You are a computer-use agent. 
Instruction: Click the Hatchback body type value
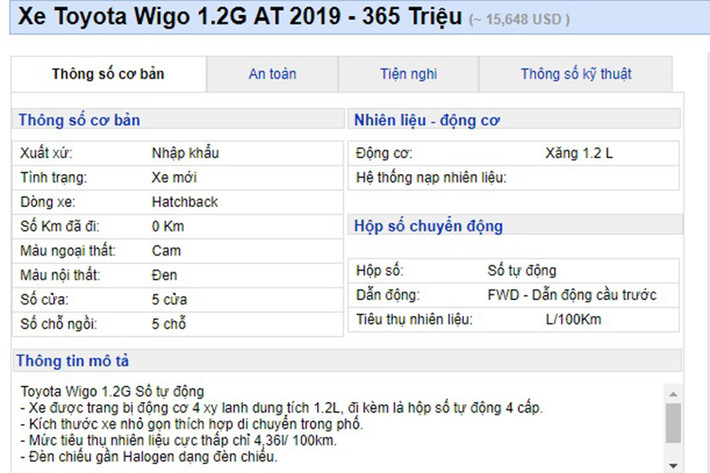pos(185,202)
